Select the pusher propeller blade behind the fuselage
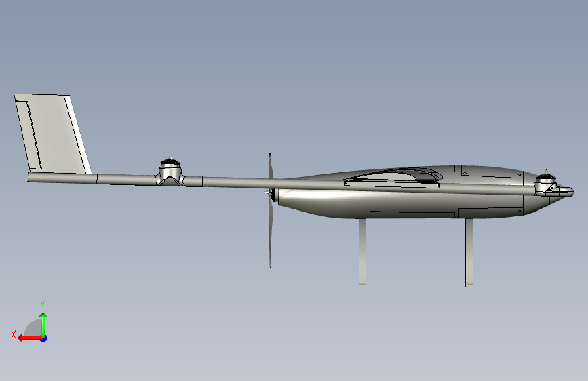Image resolution: width=588 pixels, height=381 pixels. point(271,210)
